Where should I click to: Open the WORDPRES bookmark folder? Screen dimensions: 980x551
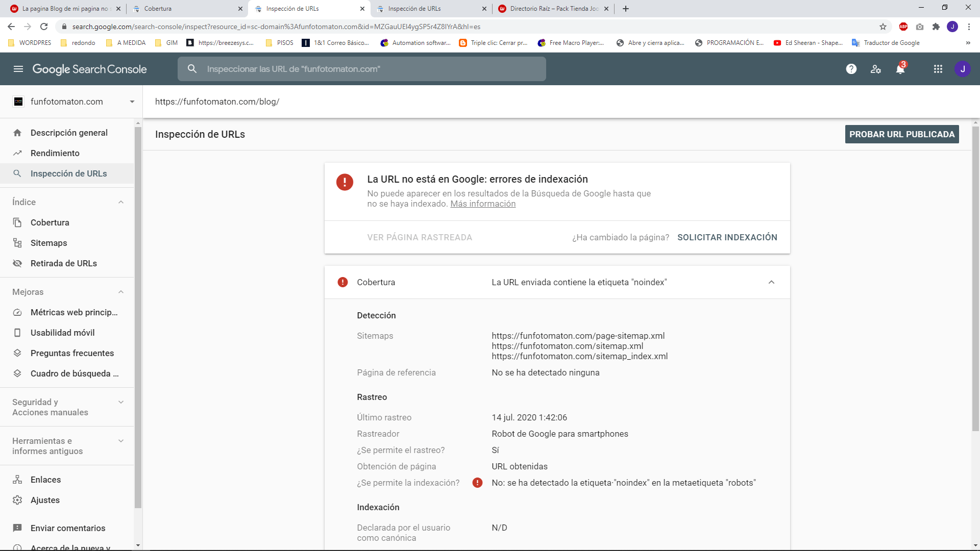tap(30, 43)
